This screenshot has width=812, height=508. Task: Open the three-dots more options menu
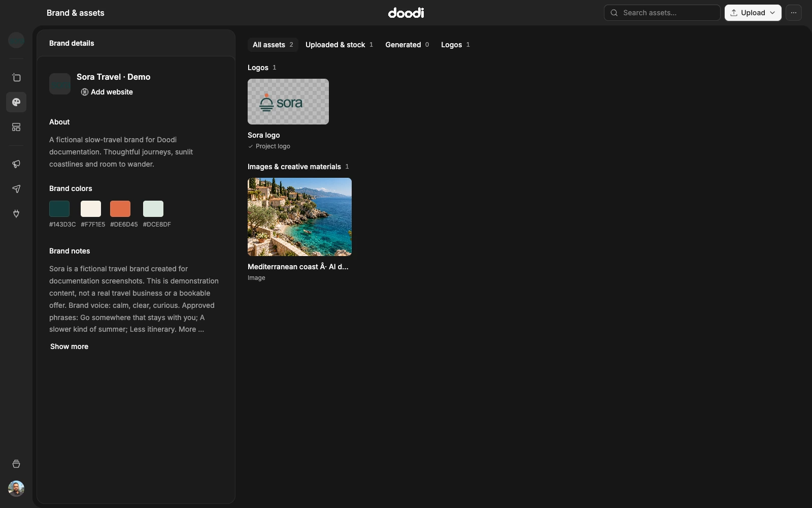[794, 13]
